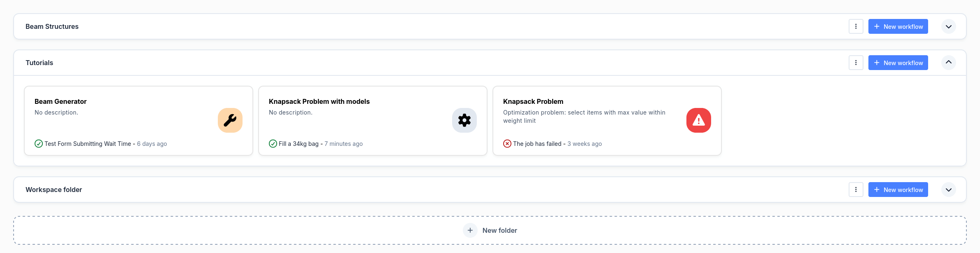Open the three-dot menu for Beam Structures
Viewport: 980px width, 253px height.
point(856,26)
